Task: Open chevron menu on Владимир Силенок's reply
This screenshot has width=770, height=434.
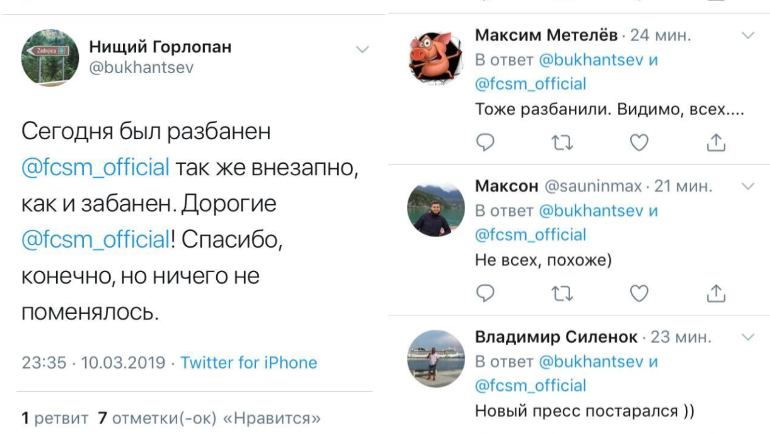Action: click(746, 336)
